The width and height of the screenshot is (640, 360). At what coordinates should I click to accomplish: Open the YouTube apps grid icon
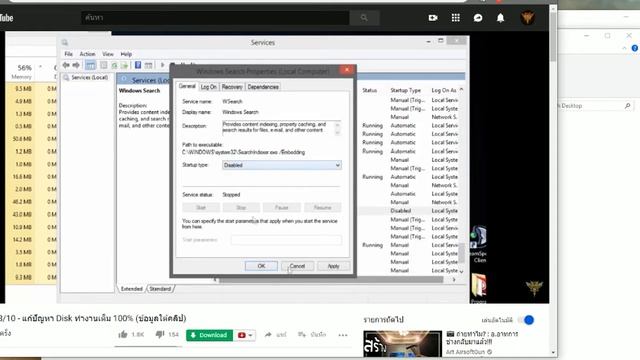(456, 18)
